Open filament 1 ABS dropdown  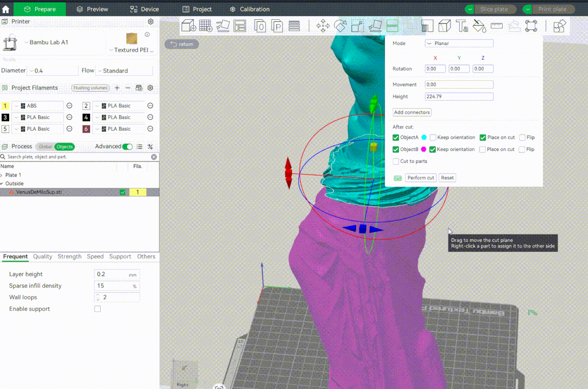point(38,106)
